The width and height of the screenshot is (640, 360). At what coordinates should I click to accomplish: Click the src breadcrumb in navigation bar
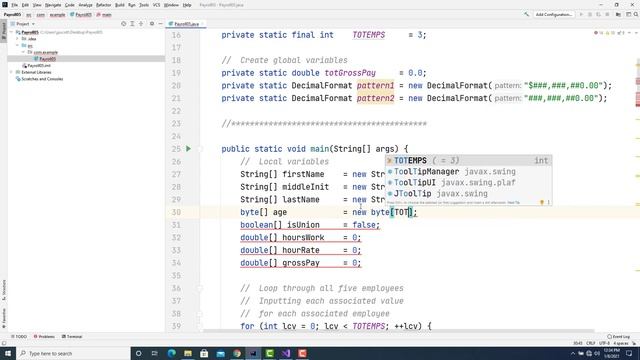[29, 15]
